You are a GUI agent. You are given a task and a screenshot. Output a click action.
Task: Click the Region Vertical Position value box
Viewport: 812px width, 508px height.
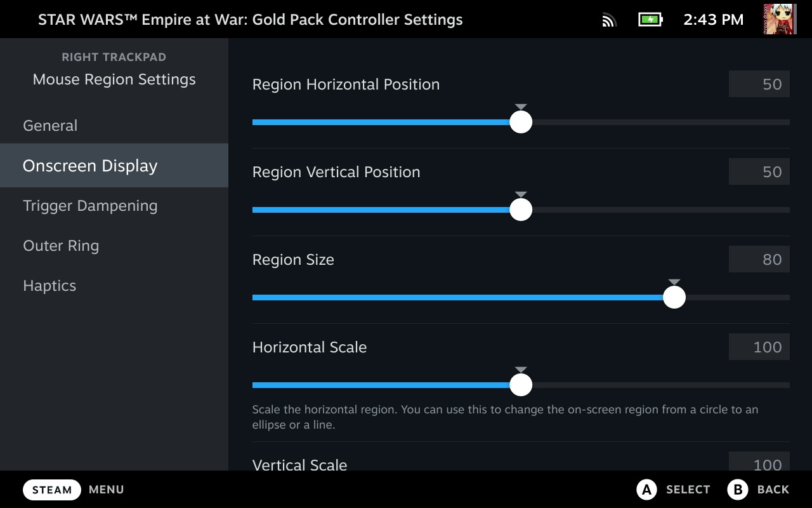tap(759, 172)
